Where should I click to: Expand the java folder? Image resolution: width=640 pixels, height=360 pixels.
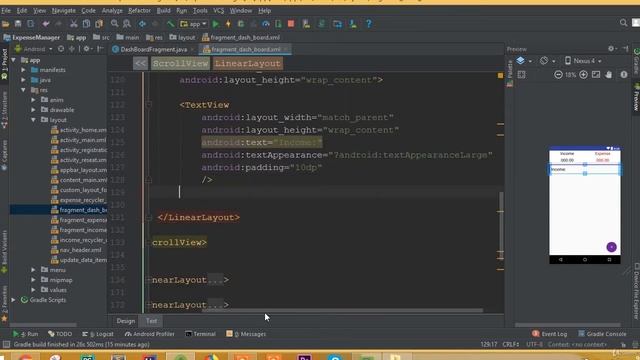click(24, 80)
